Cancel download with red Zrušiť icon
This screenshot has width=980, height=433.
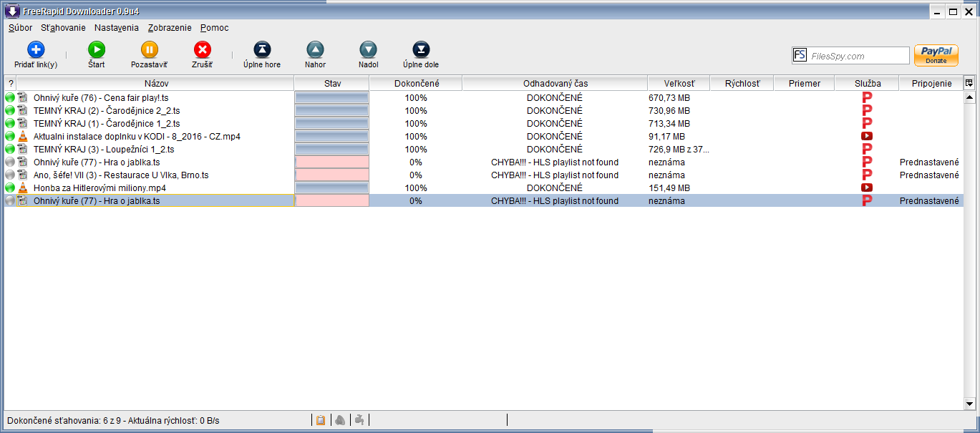(203, 49)
